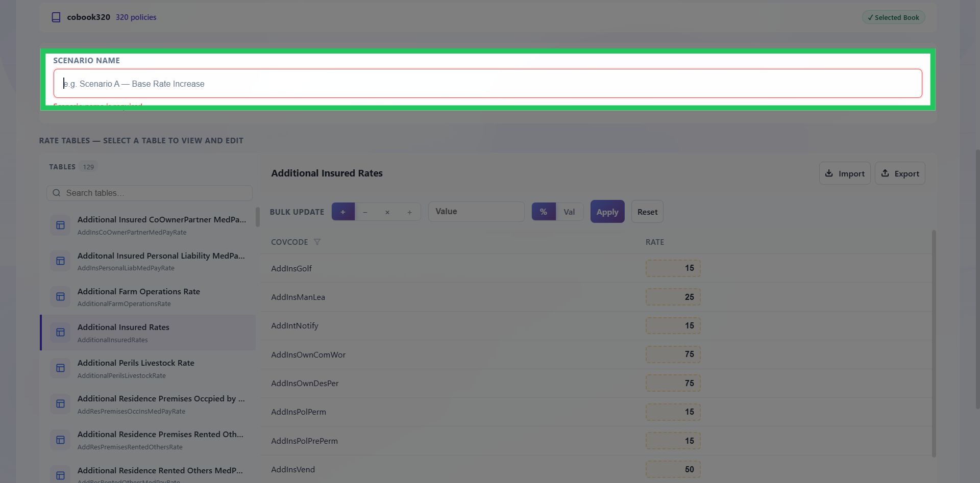Screen dimensions: 980x483
Task: Click table icon beside Additional Residence Premises Rented Oth
Action: [x=60, y=440]
